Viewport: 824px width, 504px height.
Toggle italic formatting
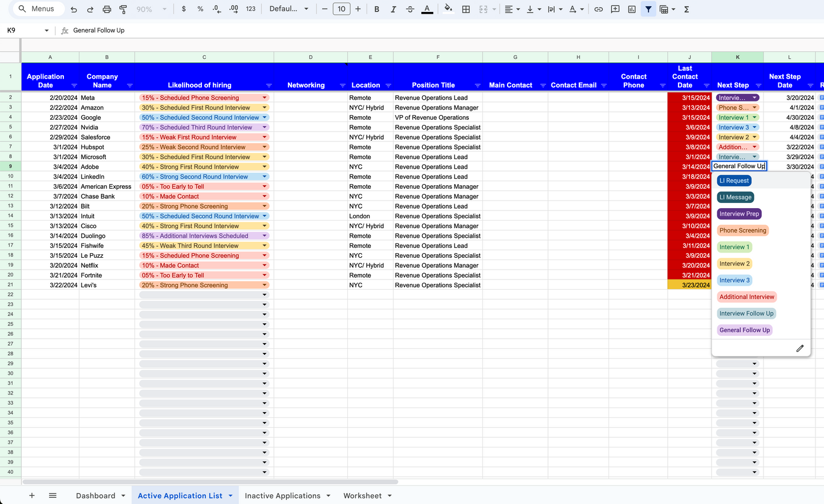393,9
